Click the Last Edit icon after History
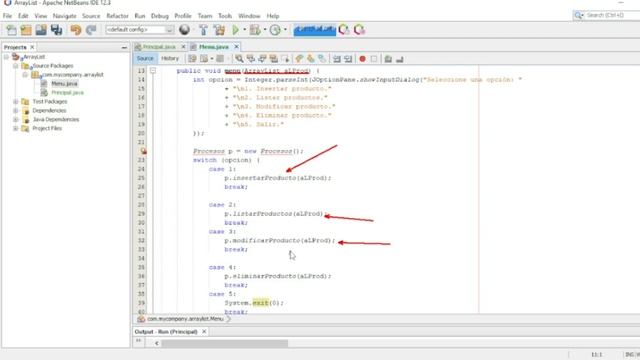 [x=192, y=59]
